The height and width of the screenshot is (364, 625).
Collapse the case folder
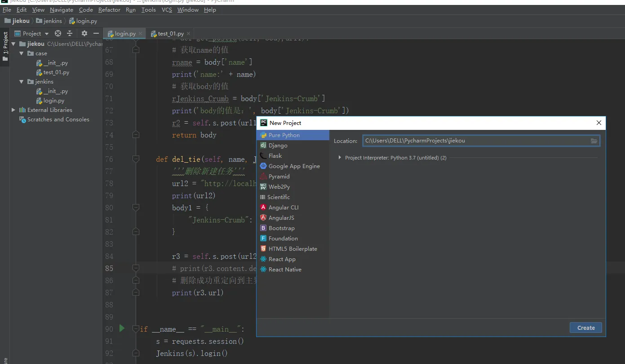coord(21,53)
